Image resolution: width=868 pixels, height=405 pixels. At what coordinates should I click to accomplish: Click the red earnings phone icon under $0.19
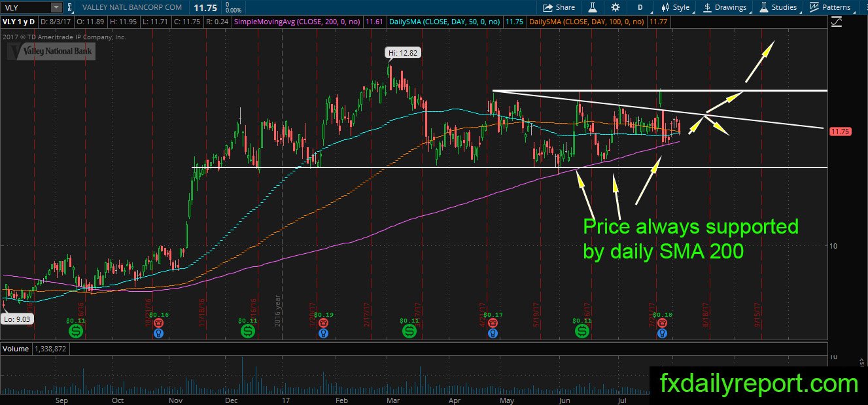323,323
